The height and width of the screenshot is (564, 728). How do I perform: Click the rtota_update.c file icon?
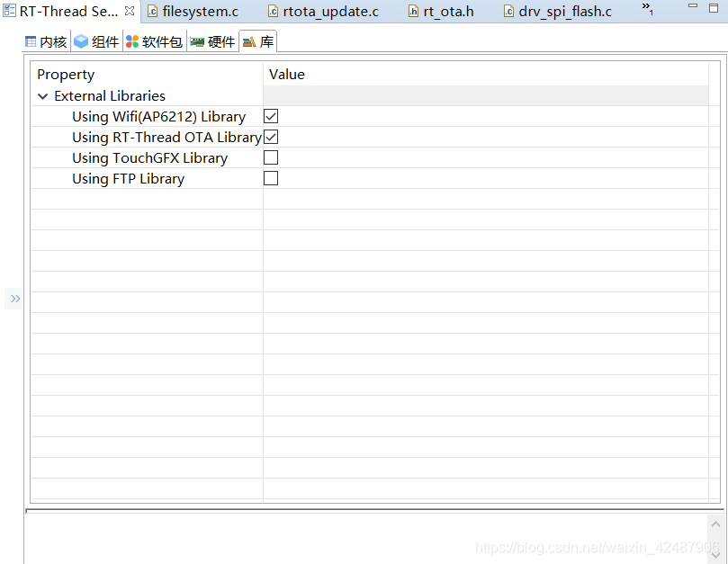coord(273,11)
